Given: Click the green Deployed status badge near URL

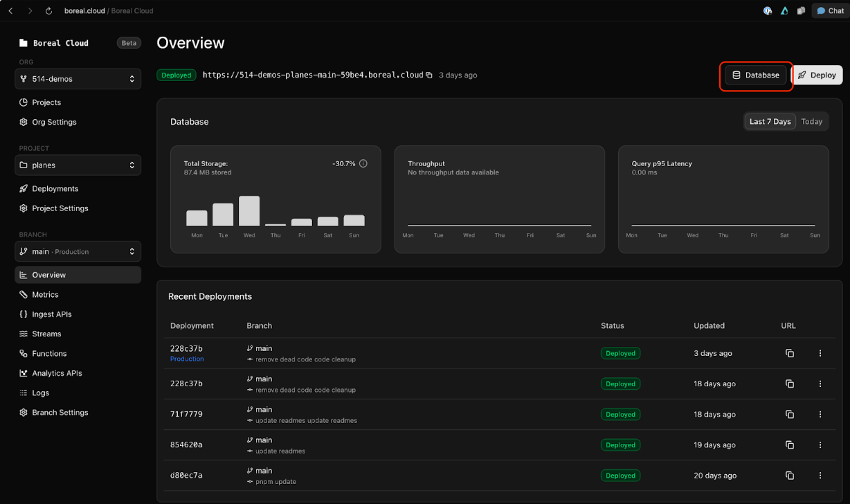Looking at the screenshot, I should tap(177, 75).
